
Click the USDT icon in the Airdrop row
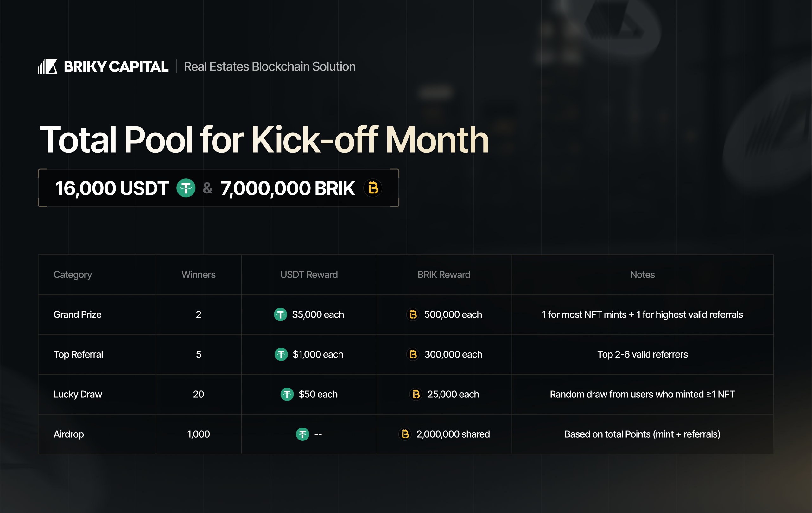pos(302,434)
